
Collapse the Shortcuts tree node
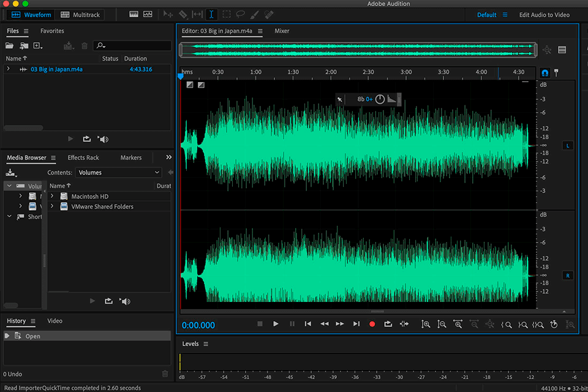click(x=9, y=216)
